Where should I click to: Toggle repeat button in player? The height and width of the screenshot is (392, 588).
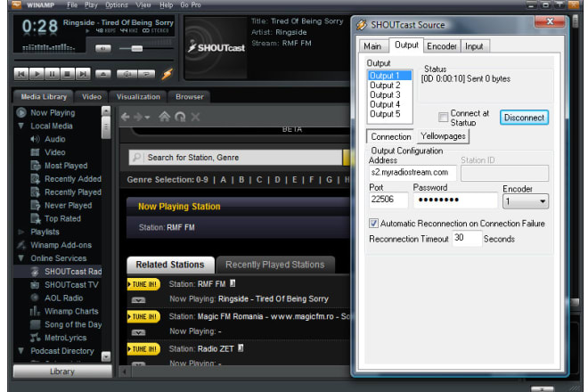point(147,74)
